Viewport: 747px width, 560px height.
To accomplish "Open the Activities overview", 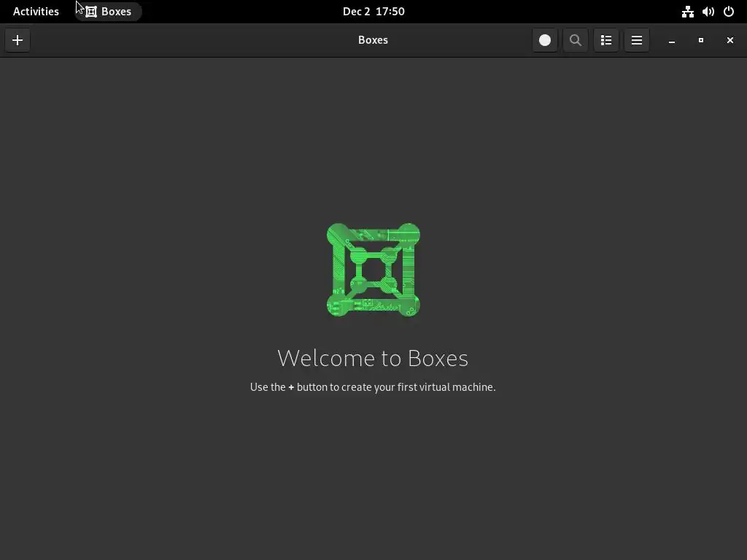I will (36, 12).
